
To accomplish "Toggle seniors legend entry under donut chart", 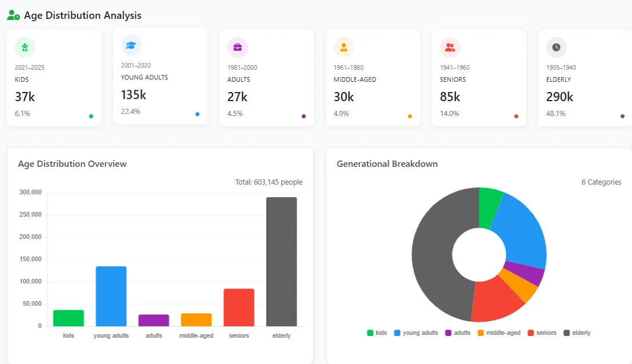I will click(x=542, y=333).
